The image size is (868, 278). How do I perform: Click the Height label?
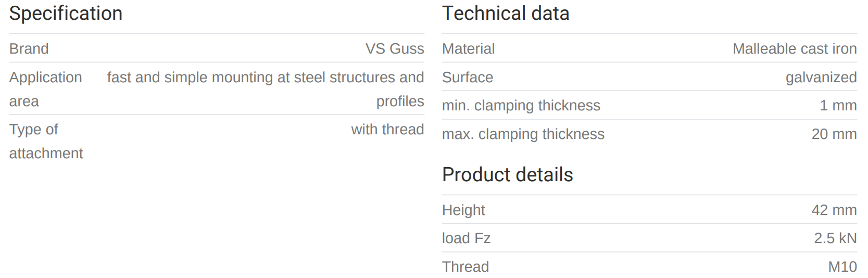click(x=463, y=210)
